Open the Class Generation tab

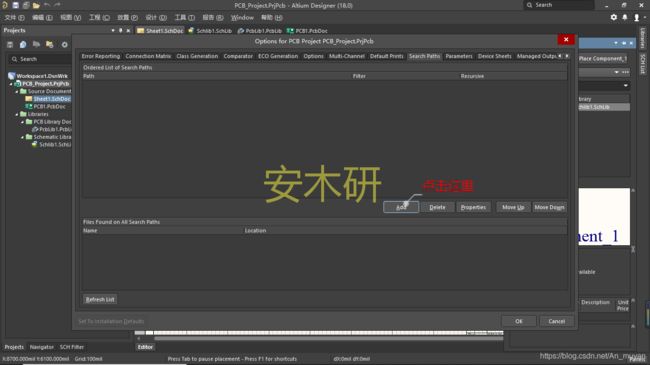click(x=197, y=56)
